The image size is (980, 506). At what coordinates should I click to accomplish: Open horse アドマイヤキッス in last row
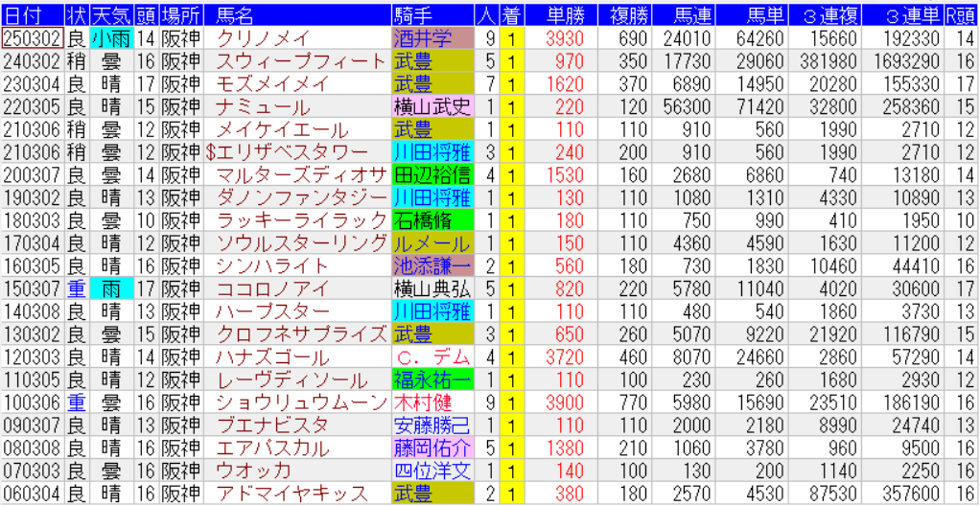click(x=292, y=494)
